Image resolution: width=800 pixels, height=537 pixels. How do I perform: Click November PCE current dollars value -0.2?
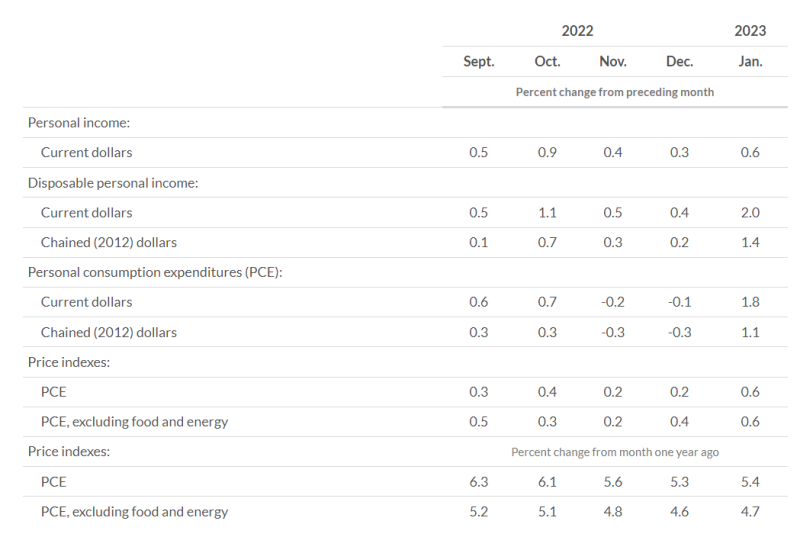613,302
